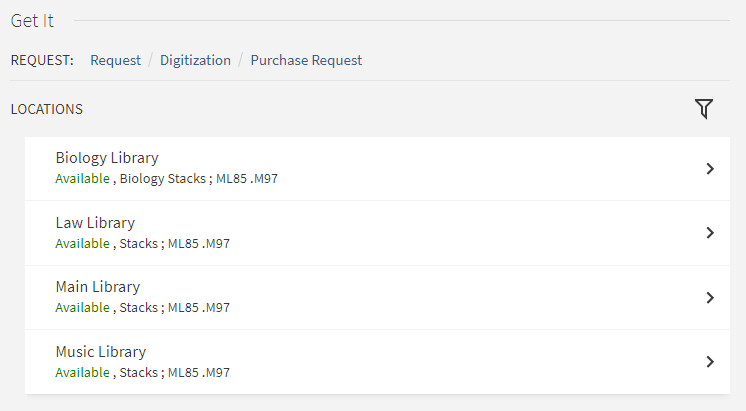
Task: Click Available status under Music Library
Action: (82, 373)
